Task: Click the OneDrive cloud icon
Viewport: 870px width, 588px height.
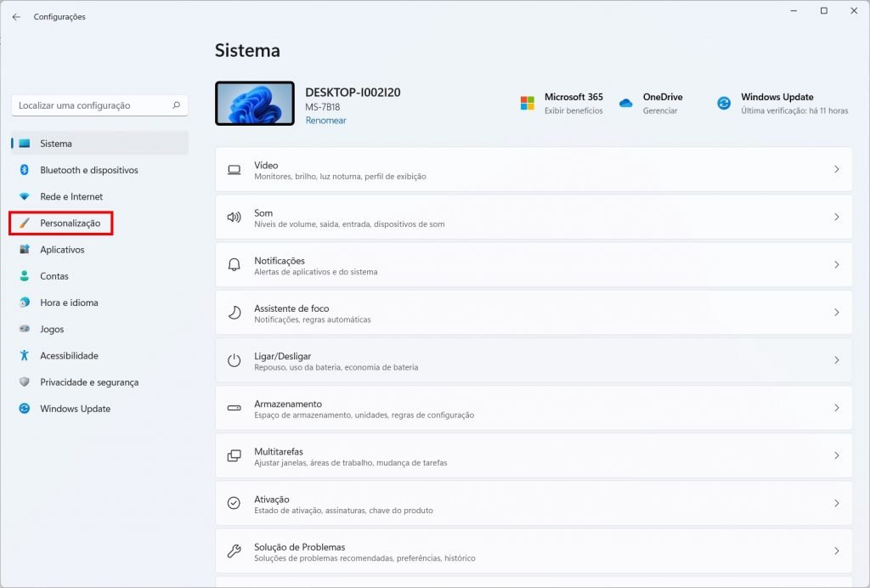Action: click(x=626, y=103)
